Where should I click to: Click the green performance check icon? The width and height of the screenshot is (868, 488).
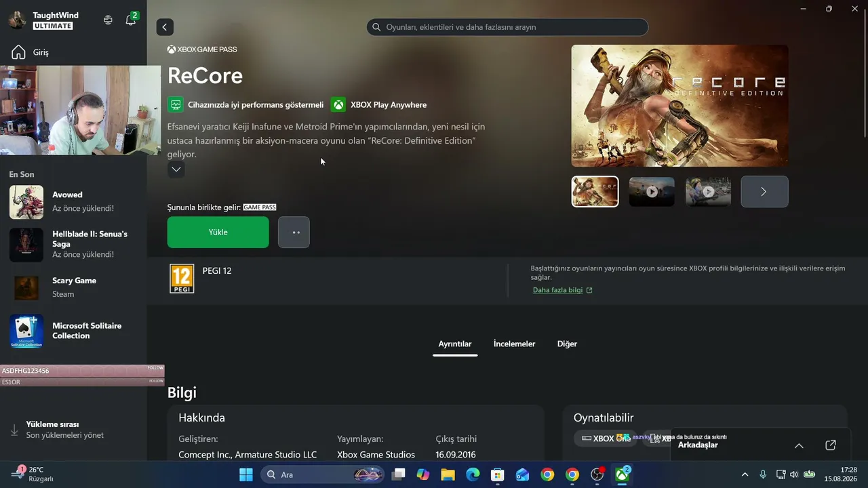coord(176,105)
